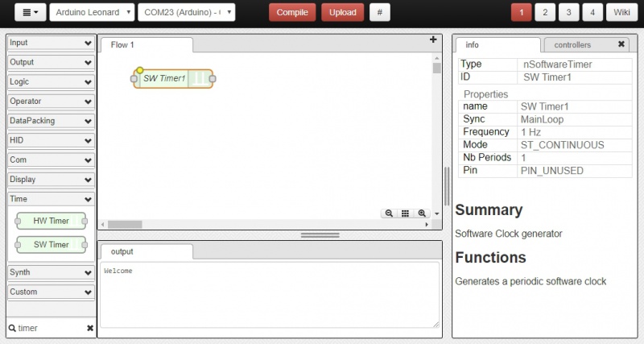Expand the Synth palette category

tap(51, 272)
